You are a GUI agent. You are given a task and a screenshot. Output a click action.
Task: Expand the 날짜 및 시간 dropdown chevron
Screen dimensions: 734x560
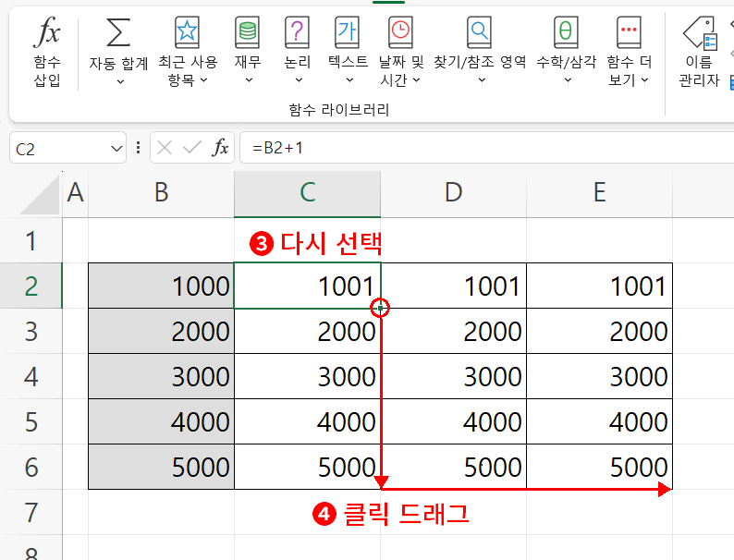coord(416,80)
